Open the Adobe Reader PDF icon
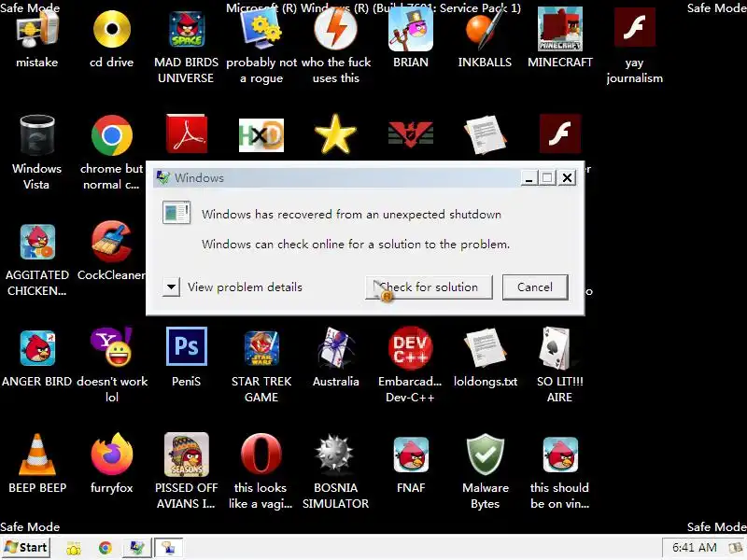The height and width of the screenshot is (560, 747). 186,134
